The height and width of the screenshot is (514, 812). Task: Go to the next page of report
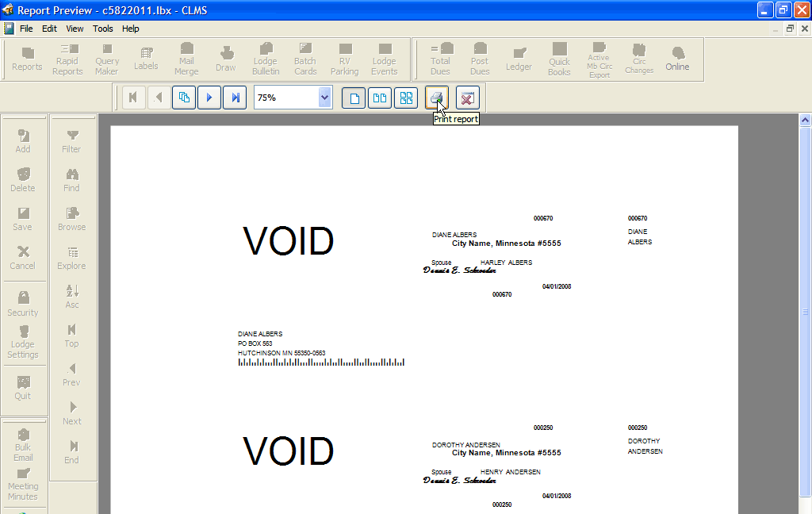click(209, 98)
